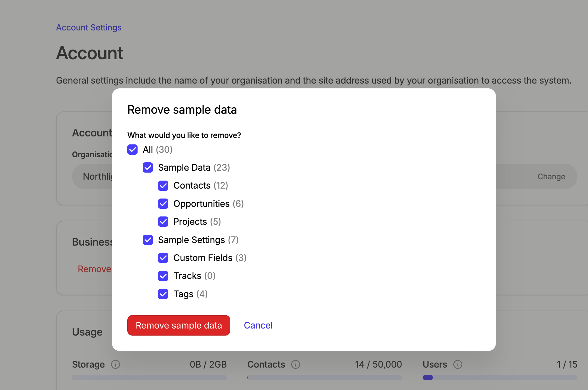The image size is (588, 390).
Task: Toggle the Sample Data (23) checkbox
Action: [148, 167]
